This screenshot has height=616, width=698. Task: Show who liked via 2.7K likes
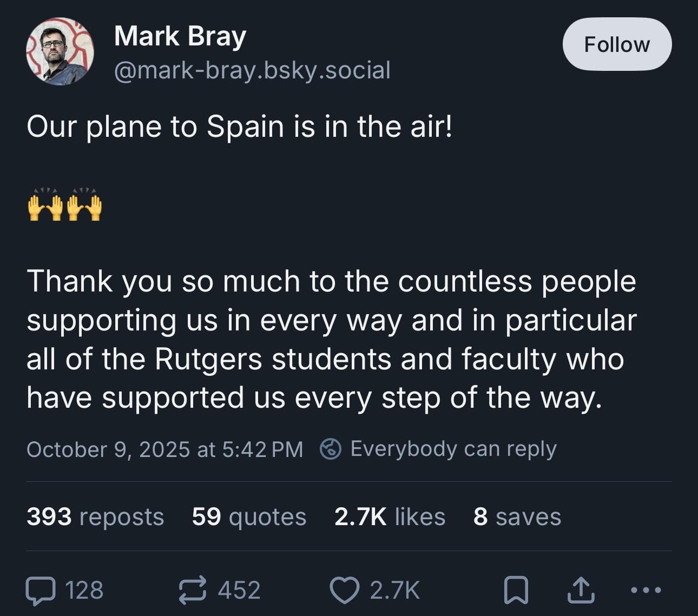point(390,516)
